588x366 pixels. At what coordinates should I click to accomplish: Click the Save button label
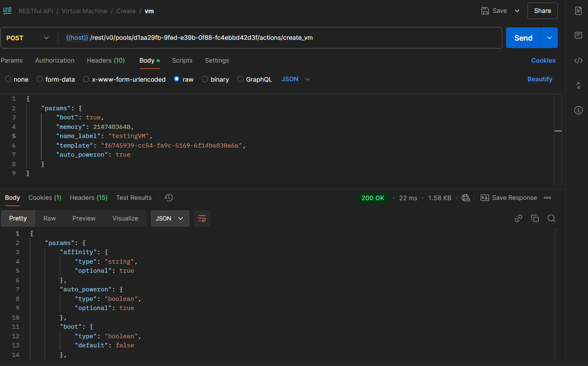(x=500, y=11)
